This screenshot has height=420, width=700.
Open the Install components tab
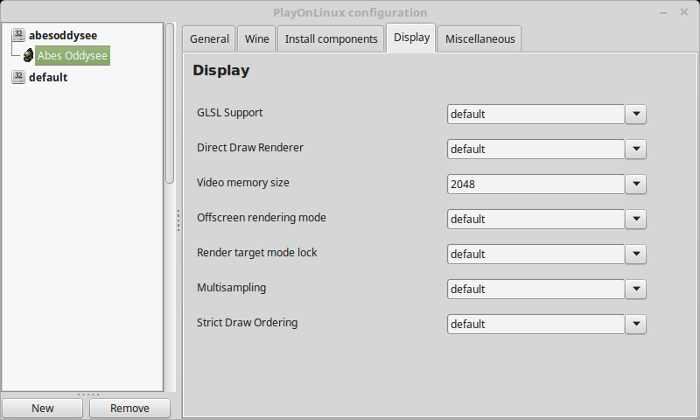point(331,39)
